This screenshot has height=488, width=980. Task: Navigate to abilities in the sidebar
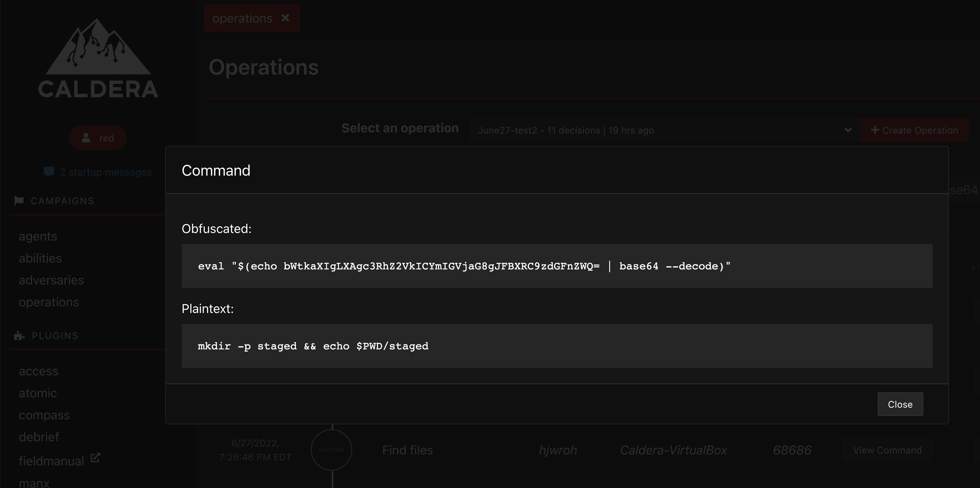pos(40,258)
